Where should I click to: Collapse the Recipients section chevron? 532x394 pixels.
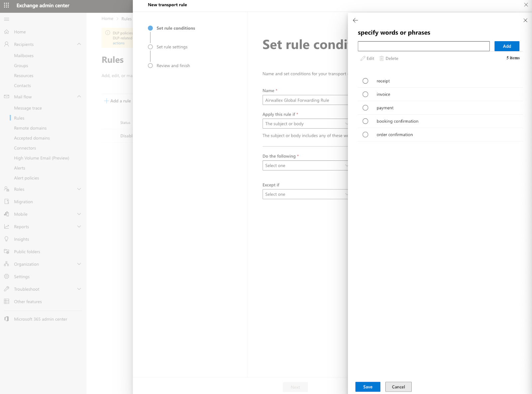(79, 44)
